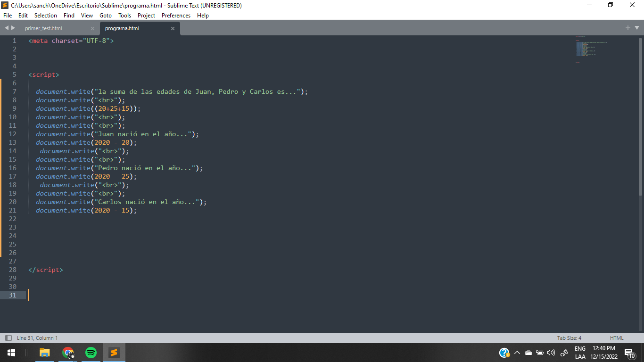Open the Edit menu
Viewport: 644px width, 362px height.
coord(23,16)
